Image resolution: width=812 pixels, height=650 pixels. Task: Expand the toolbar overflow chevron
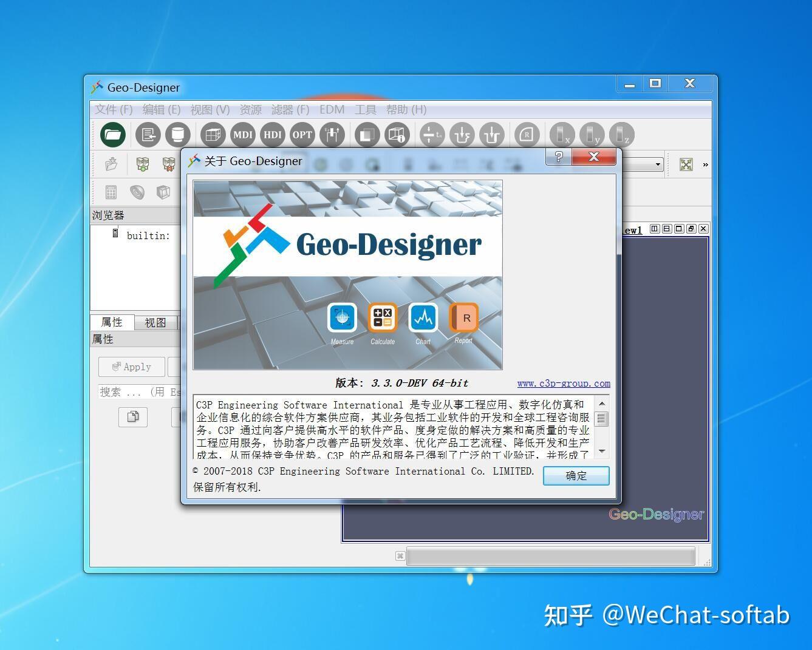[x=705, y=164]
